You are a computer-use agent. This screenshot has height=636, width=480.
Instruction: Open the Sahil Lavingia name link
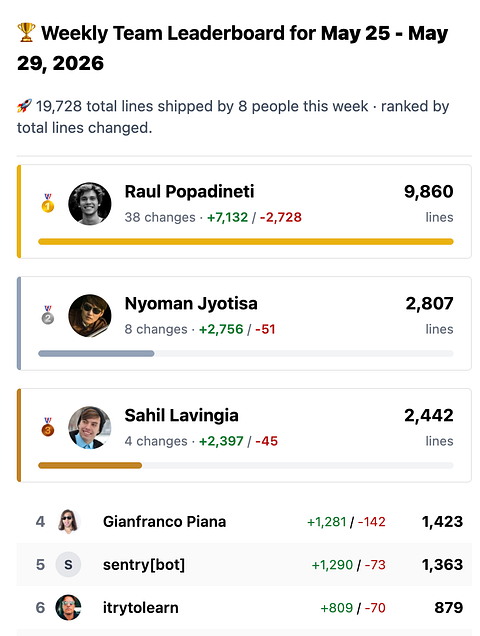pyautogui.click(x=181, y=416)
